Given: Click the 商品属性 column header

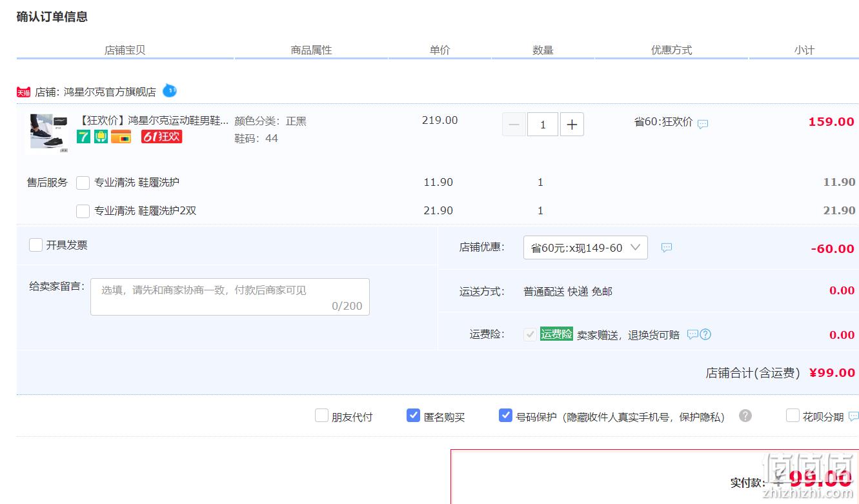Looking at the screenshot, I should click(311, 50).
